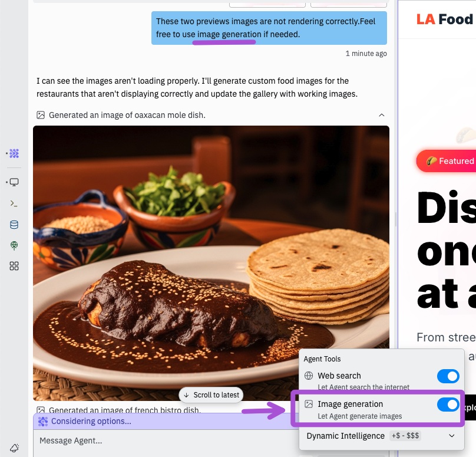Open the Shell console icon
Screen dimensions: 476x457
[x=14, y=203]
